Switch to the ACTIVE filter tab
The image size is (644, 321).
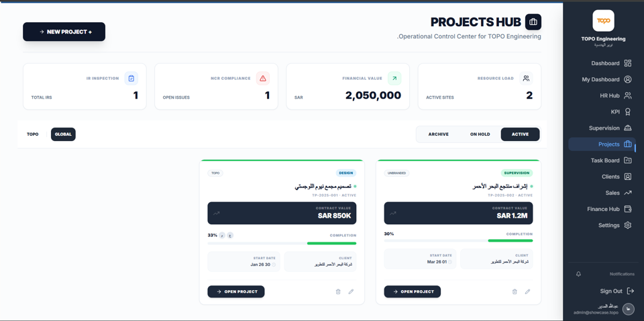(x=520, y=134)
